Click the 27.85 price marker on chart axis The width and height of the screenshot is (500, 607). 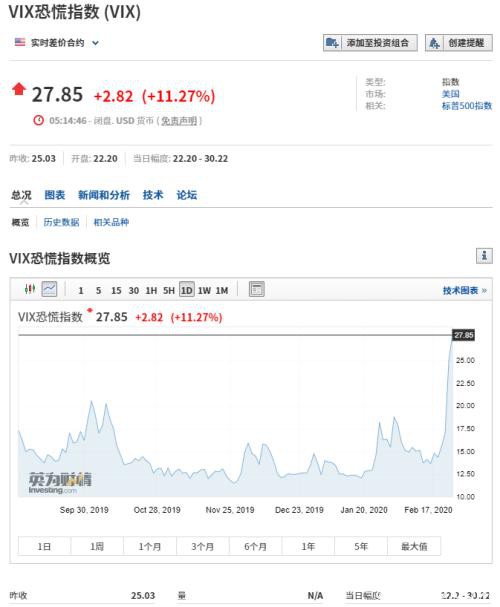[464, 335]
